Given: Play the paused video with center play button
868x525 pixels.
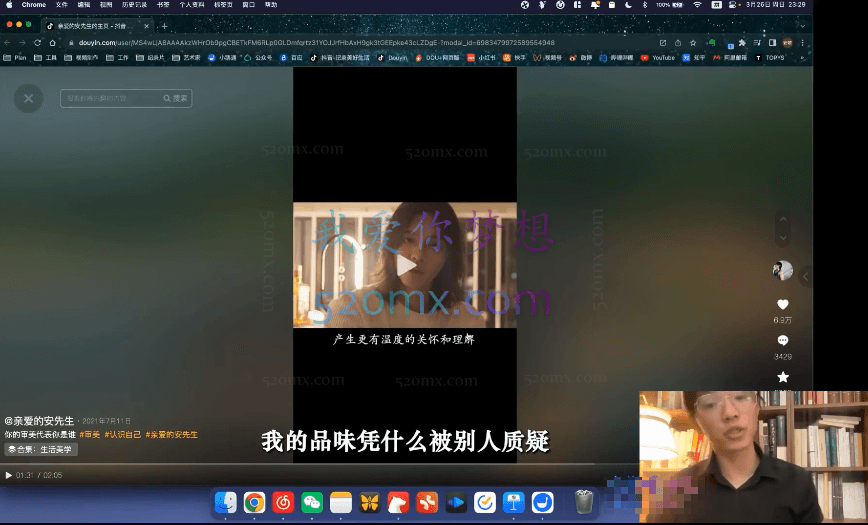Looking at the screenshot, I should coord(406,265).
